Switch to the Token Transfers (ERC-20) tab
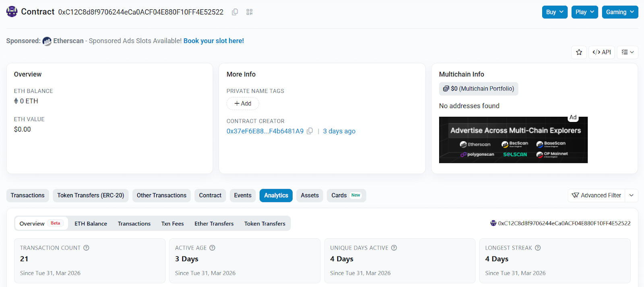Viewport: 644px width, 287px height. click(91, 196)
